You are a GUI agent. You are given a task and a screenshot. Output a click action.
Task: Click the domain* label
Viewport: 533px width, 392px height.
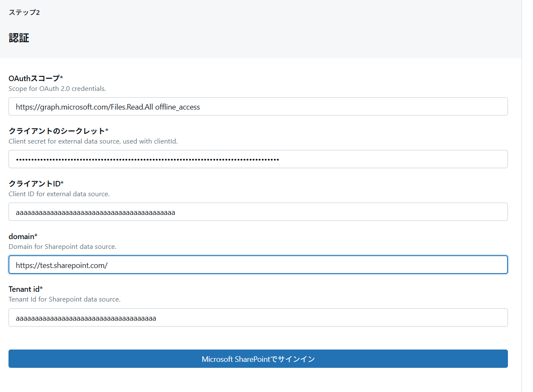click(x=23, y=236)
